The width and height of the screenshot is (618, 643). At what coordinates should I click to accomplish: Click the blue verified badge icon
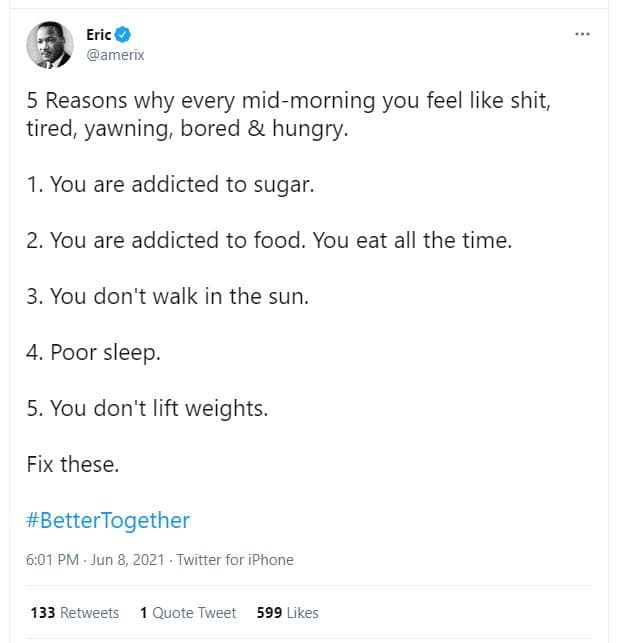[124, 35]
